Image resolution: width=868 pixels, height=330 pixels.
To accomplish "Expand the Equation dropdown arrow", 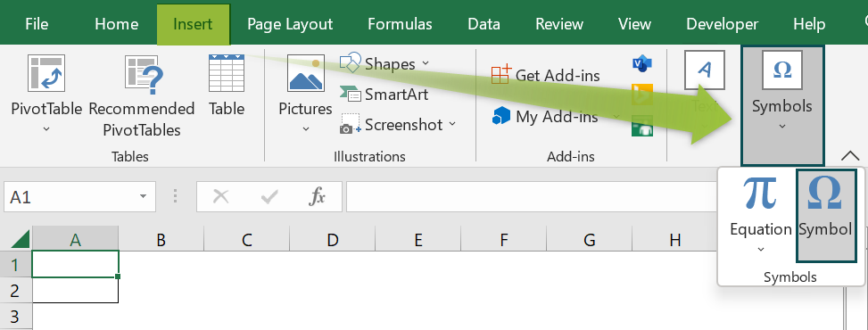I will point(761,249).
